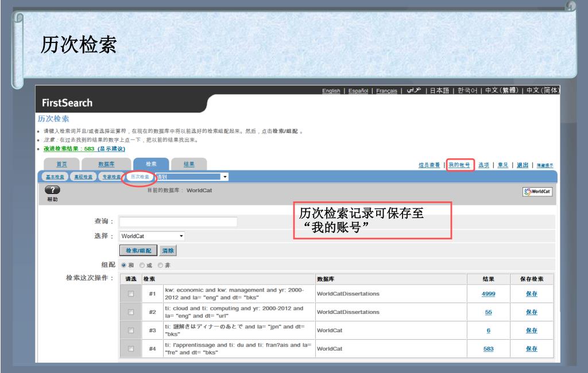Click the 结果 column header
This screenshot has width=588, height=373.
488,279
